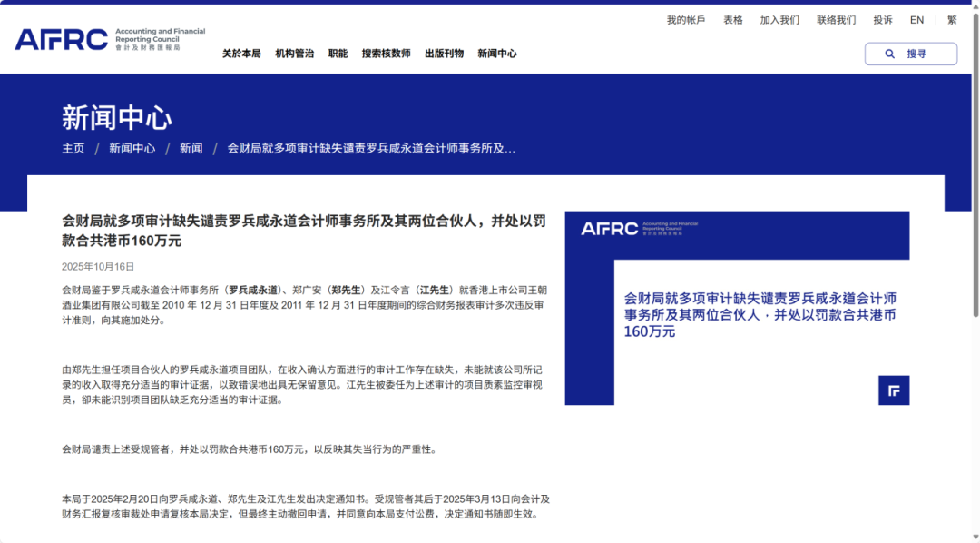Click the blue caption text in the news image
Viewport: 980px width, 543px height.
[760, 315]
